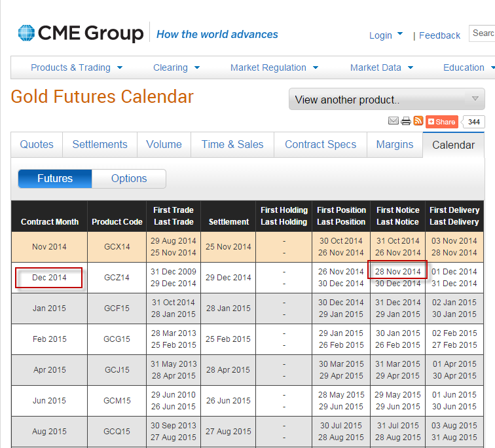Open the 'View another product' dropdown
Screen dimensions: 495x448
point(386,100)
